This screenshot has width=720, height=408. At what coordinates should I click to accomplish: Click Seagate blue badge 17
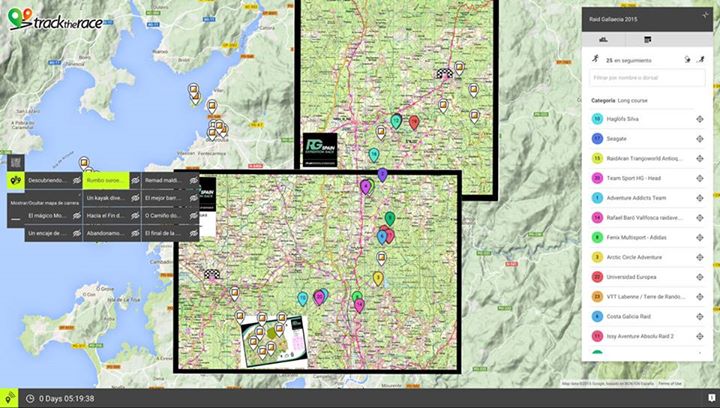[x=597, y=139]
